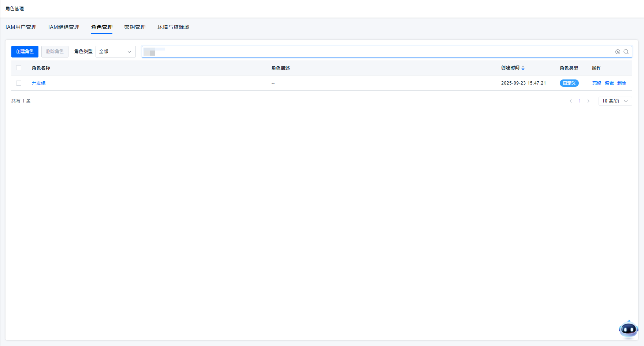
Task: Click the 自定义 role type badge
Action: coord(569,83)
